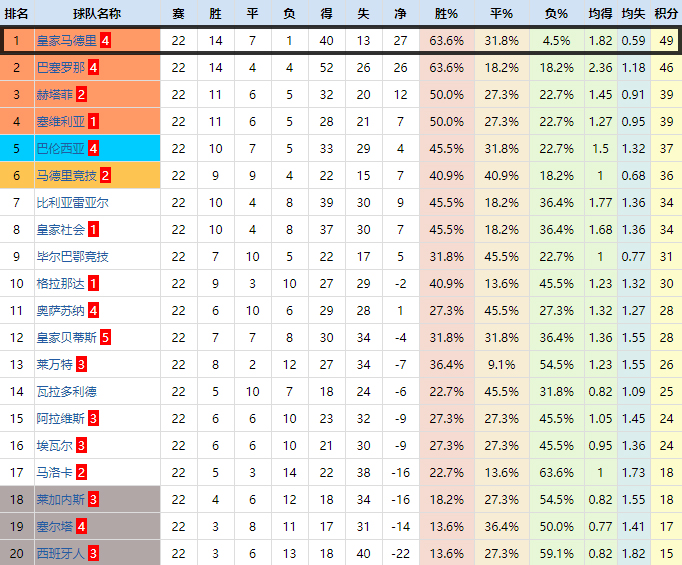Click the 胜% column header

(446, 13)
